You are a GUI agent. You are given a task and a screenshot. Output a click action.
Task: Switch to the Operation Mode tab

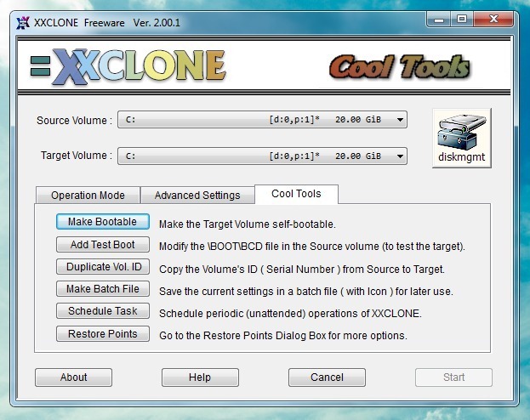88,196
